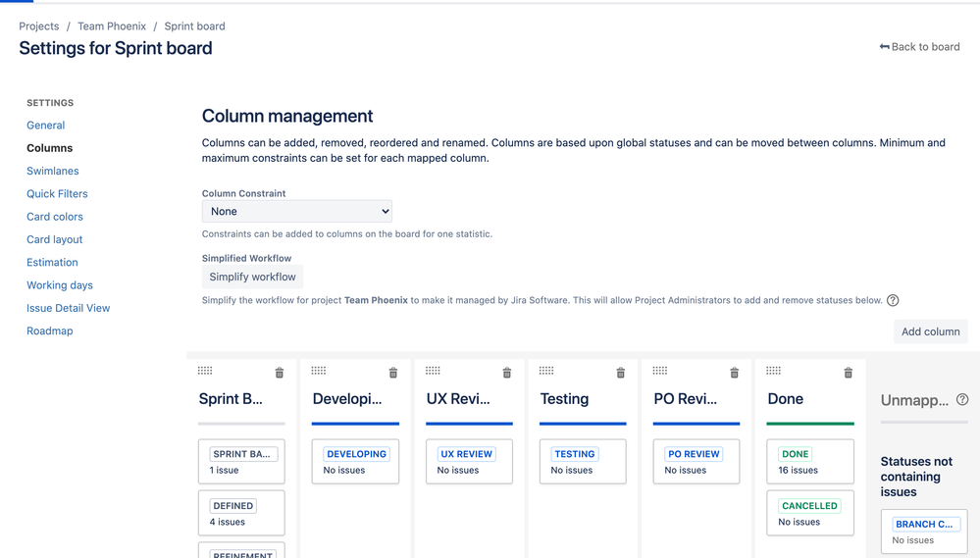Screen dimensions: 980x558
Task: Go back to board
Action: click(x=919, y=47)
